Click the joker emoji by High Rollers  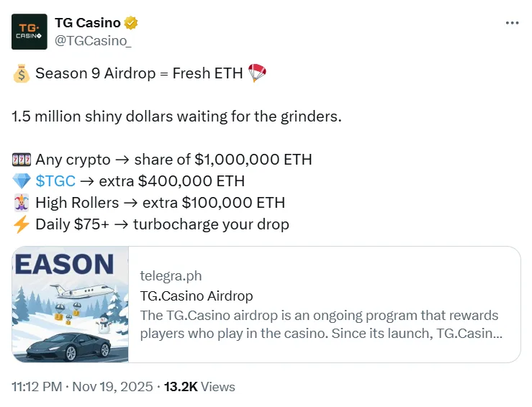(21, 202)
